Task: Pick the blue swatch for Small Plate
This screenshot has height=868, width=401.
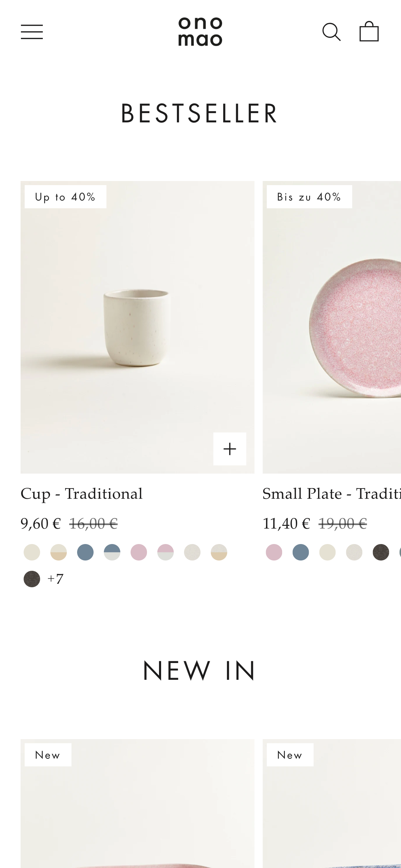Action: coord(301,552)
